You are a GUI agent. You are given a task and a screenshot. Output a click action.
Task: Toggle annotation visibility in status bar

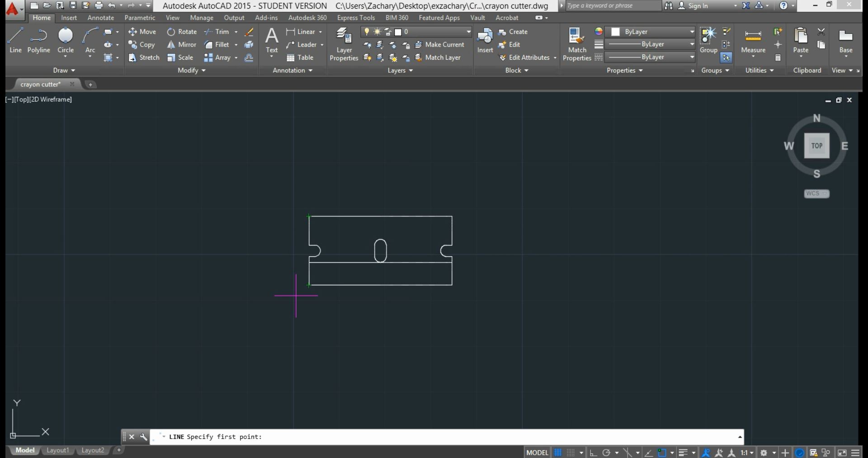(x=706, y=453)
